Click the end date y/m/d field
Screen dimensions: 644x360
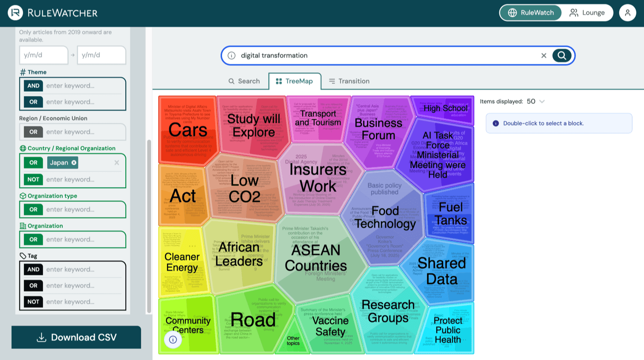click(x=101, y=55)
